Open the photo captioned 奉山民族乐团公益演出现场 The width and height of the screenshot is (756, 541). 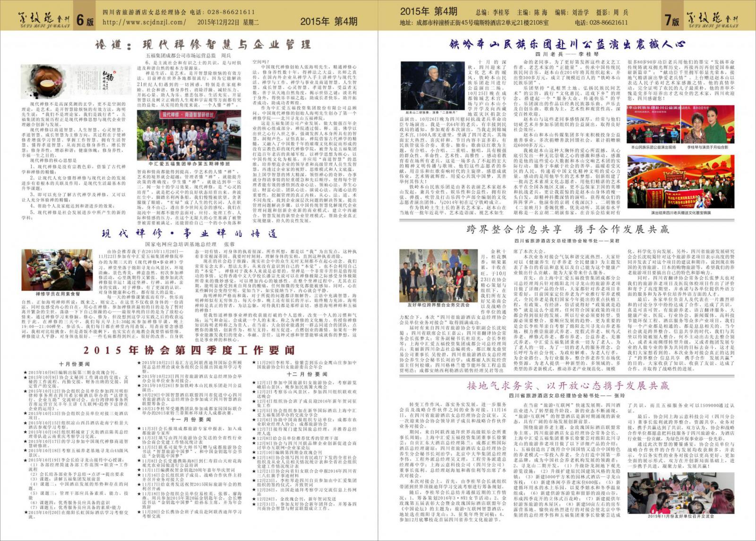pos(653,125)
